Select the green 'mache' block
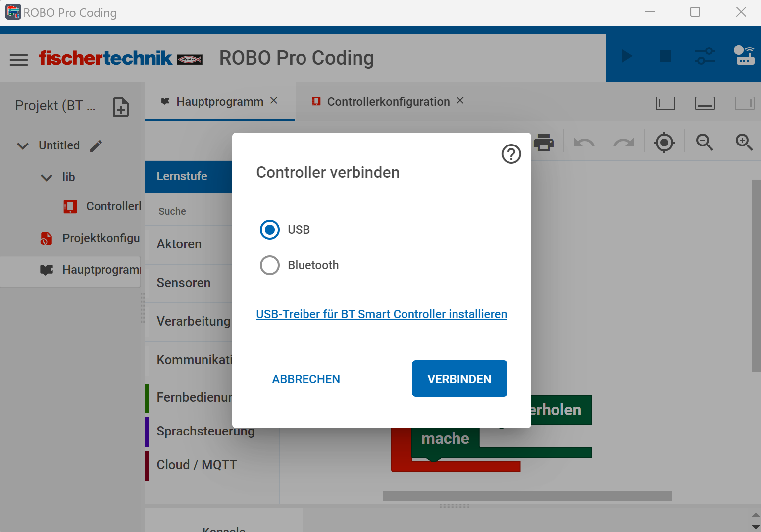This screenshot has height=532, width=761. [x=445, y=439]
